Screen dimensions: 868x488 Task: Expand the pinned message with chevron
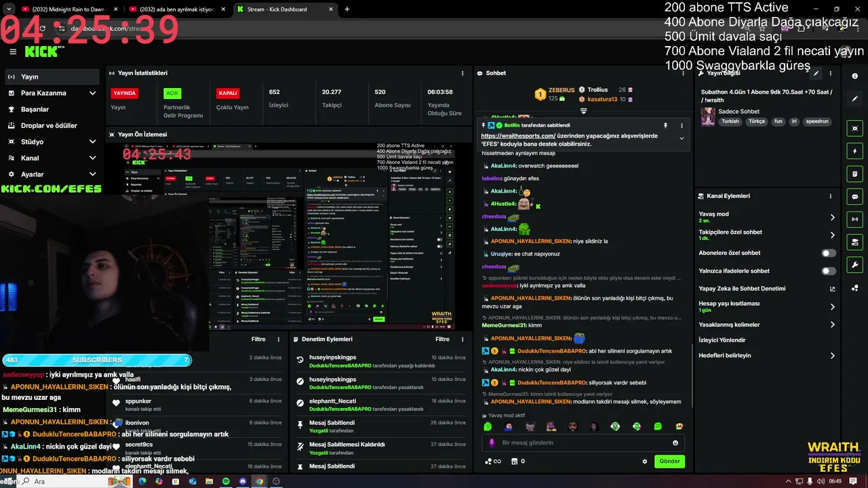(682, 138)
